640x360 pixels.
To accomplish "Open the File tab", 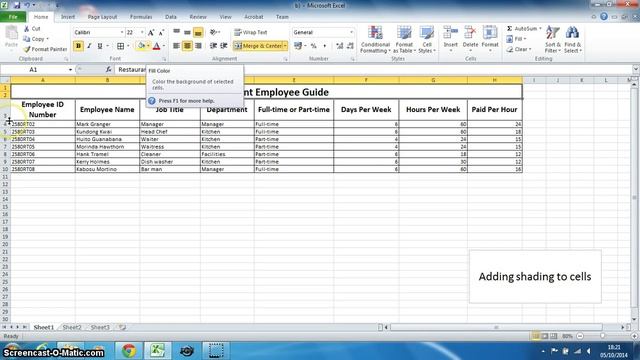I will pos(13,17).
